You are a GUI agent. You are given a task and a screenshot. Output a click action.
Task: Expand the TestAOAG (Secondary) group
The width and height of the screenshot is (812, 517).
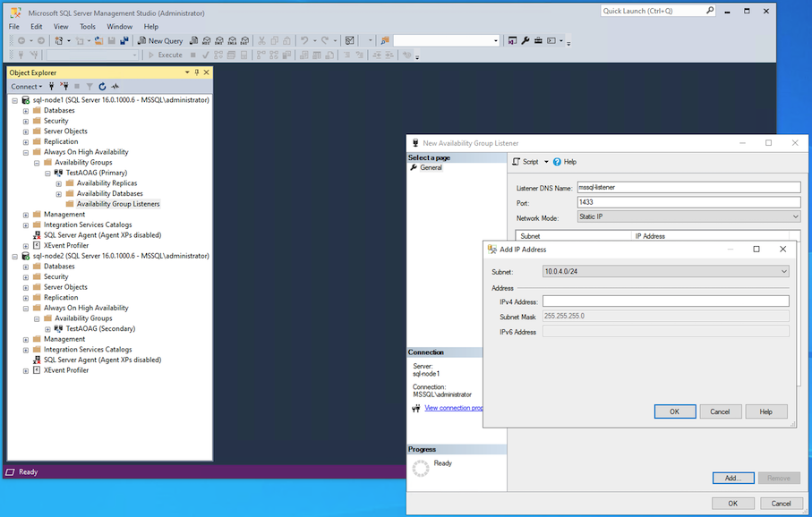[x=47, y=329]
